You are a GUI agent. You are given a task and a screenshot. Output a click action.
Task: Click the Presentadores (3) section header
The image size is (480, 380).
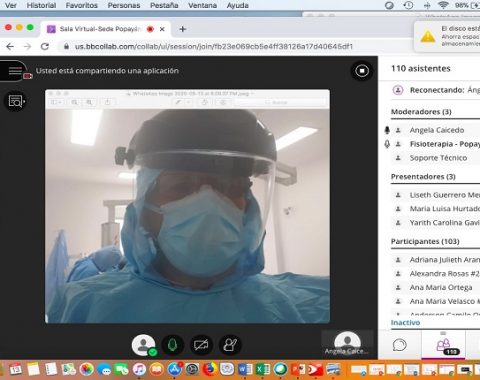click(x=423, y=177)
